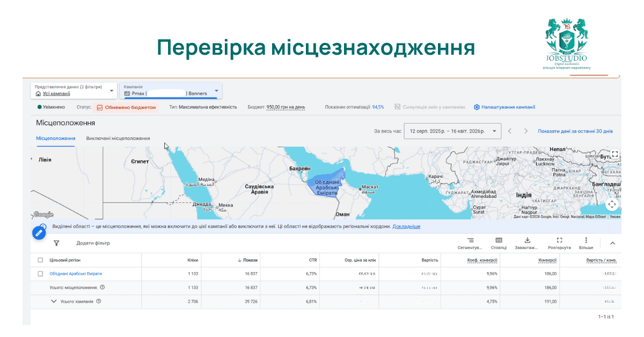Click the Обмежено бюджетом status icon
The width and height of the screenshot is (644, 337).
pyautogui.click(x=100, y=107)
